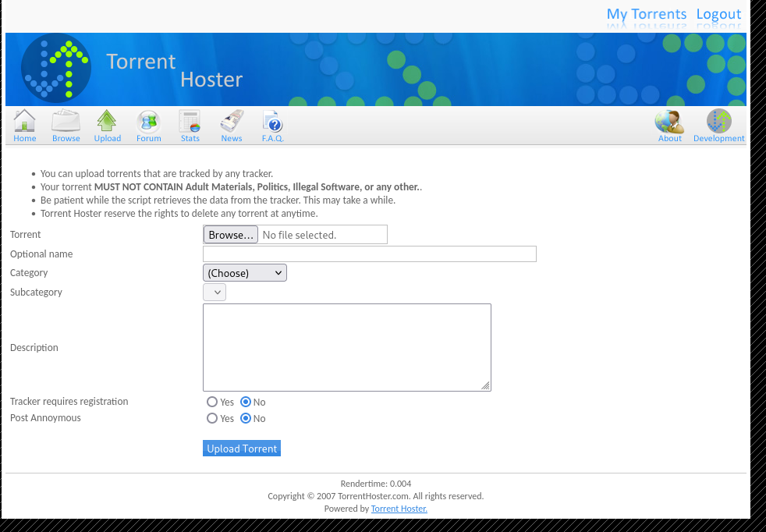This screenshot has height=532, width=766.
Task: Open the Development icon
Action: (x=718, y=122)
